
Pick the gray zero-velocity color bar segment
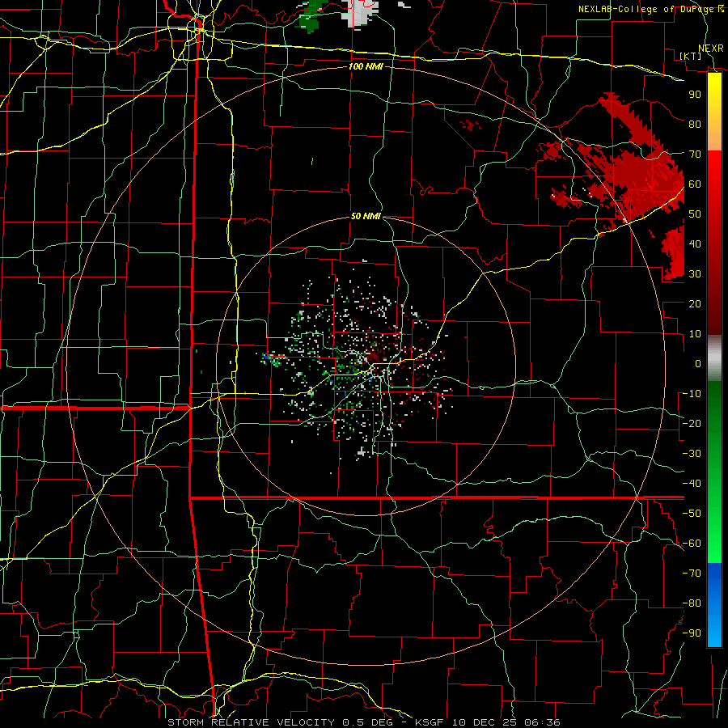(714, 358)
